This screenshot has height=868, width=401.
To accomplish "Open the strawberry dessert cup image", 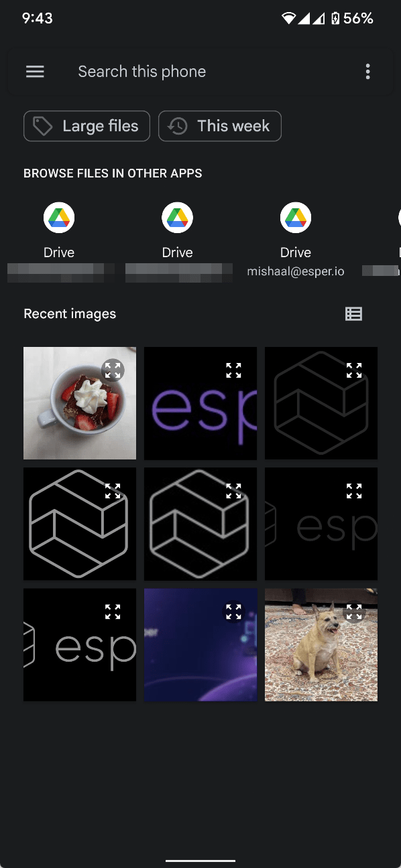I will click(80, 403).
